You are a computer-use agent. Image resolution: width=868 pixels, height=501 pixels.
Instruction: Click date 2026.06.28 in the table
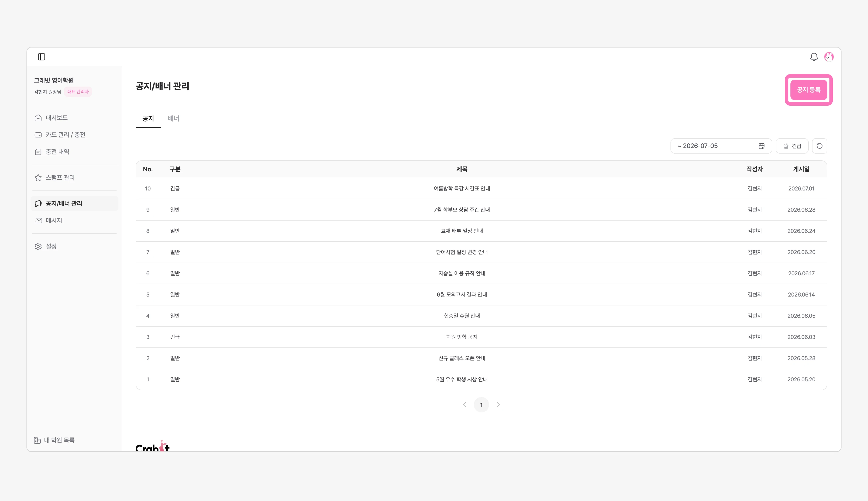click(x=801, y=210)
